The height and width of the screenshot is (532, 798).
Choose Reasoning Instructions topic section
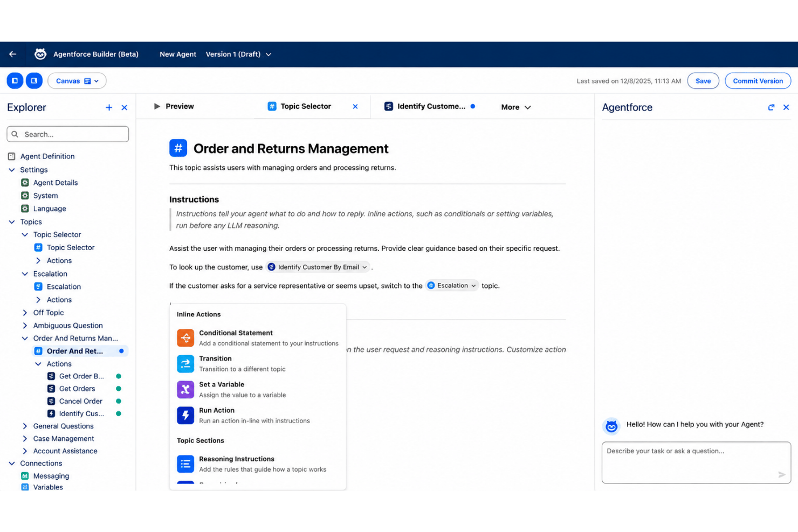258,464
